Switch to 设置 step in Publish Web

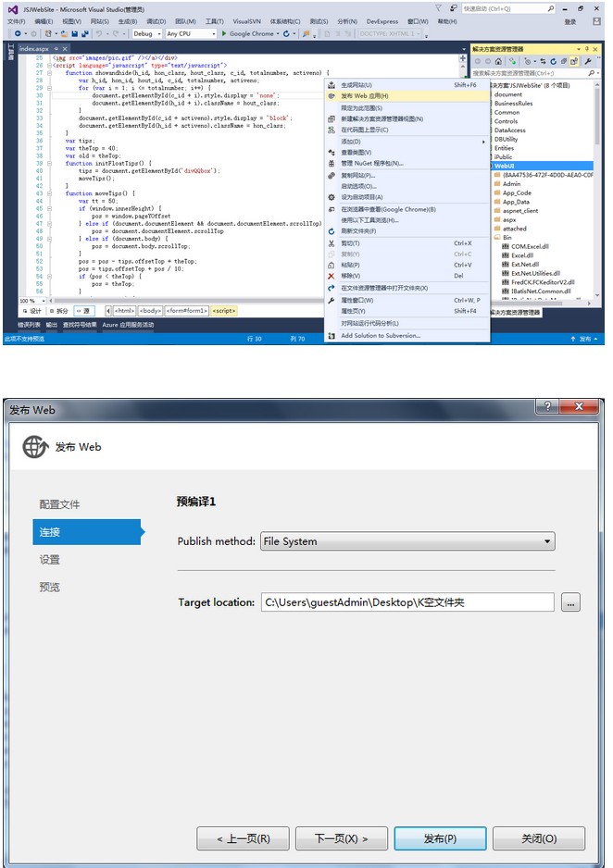(49, 560)
